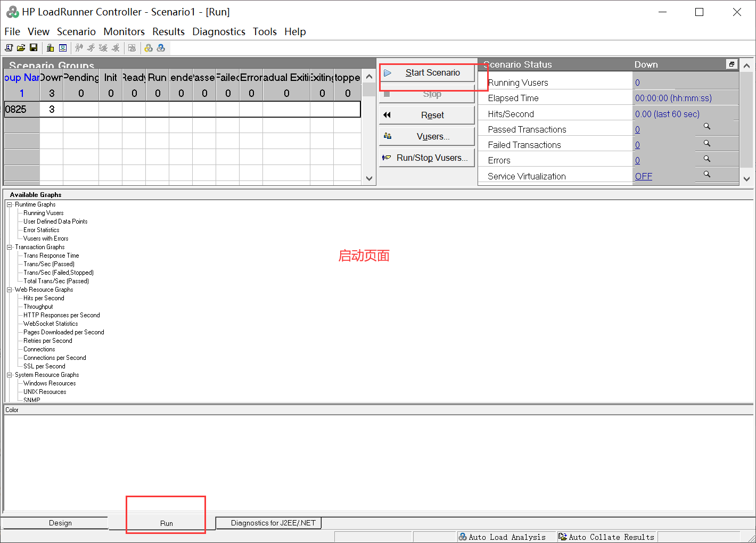Viewport: 756px width, 543px height.
Task: Select the Connections per Second graph
Action: tap(54, 358)
